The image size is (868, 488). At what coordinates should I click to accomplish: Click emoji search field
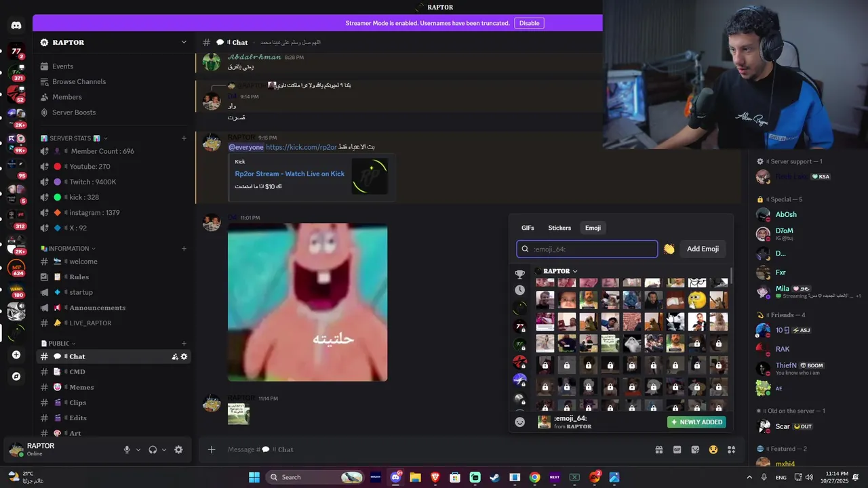click(x=587, y=249)
